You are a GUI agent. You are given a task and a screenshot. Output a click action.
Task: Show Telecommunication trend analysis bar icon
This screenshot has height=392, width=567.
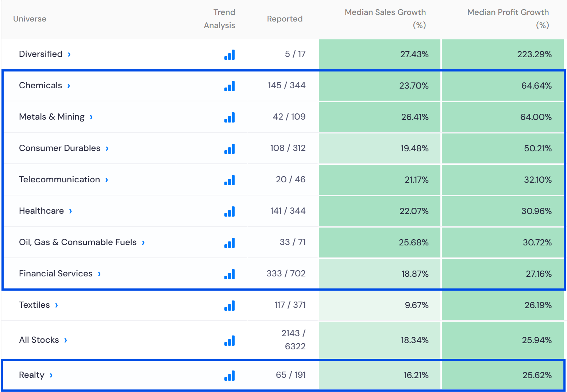pyautogui.click(x=229, y=180)
